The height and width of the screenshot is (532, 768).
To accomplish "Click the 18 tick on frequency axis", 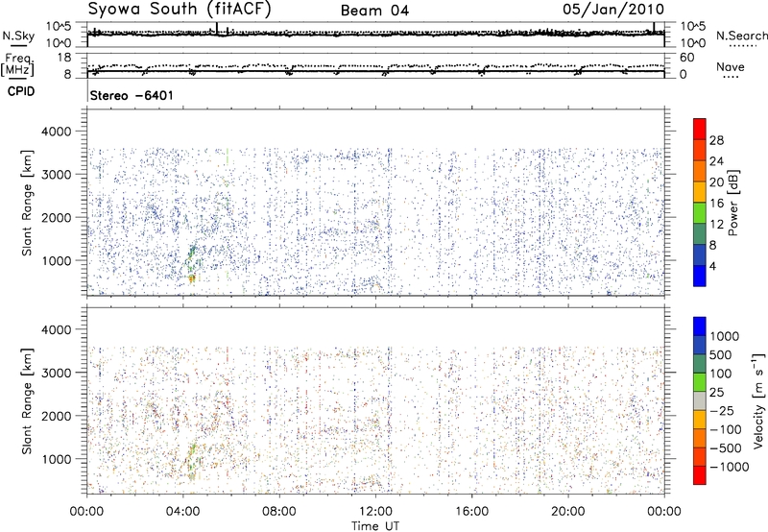I will click(65, 58).
